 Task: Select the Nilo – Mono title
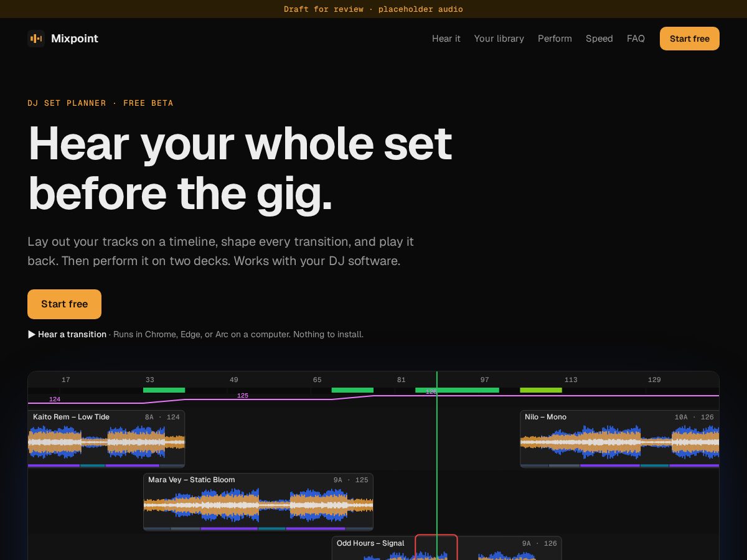click(x=545, y=417)
